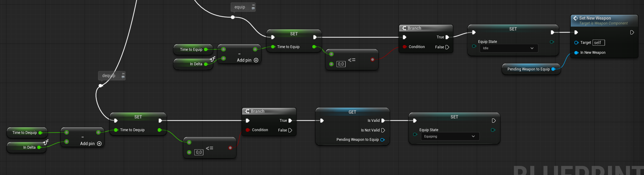Click the True exec pin on upper Branch
644x175 pixels.
pos(447,37)
